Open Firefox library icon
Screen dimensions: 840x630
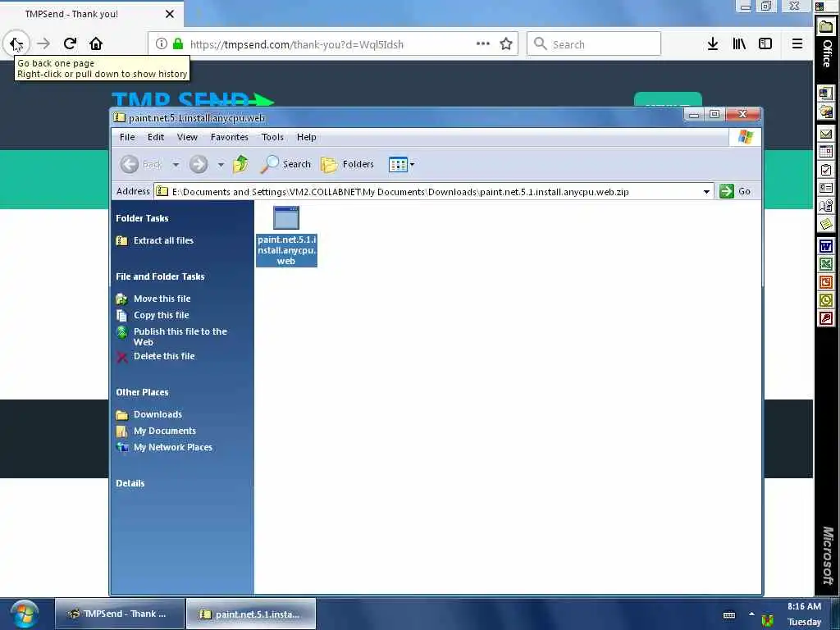(739, 44)
